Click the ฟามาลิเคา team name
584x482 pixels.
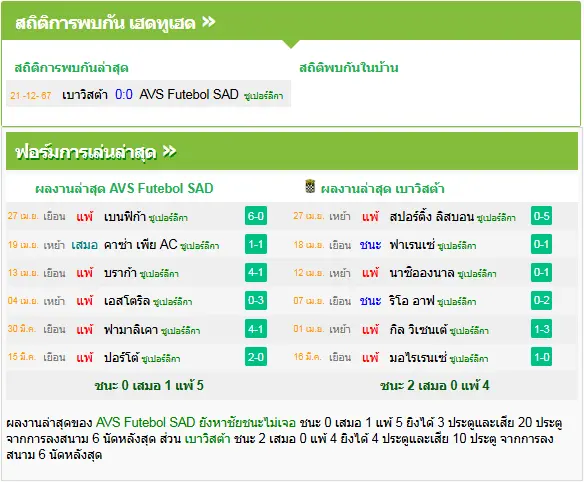(x=131, y=329)
